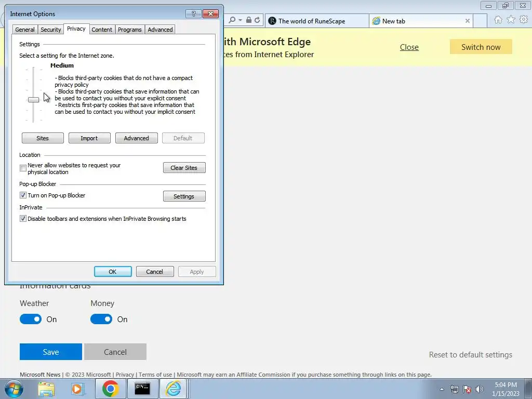Open the search dropdown arrow next to the magnifier
The width and height of the screenshot is (532, 399).
[x=240, y=20]
